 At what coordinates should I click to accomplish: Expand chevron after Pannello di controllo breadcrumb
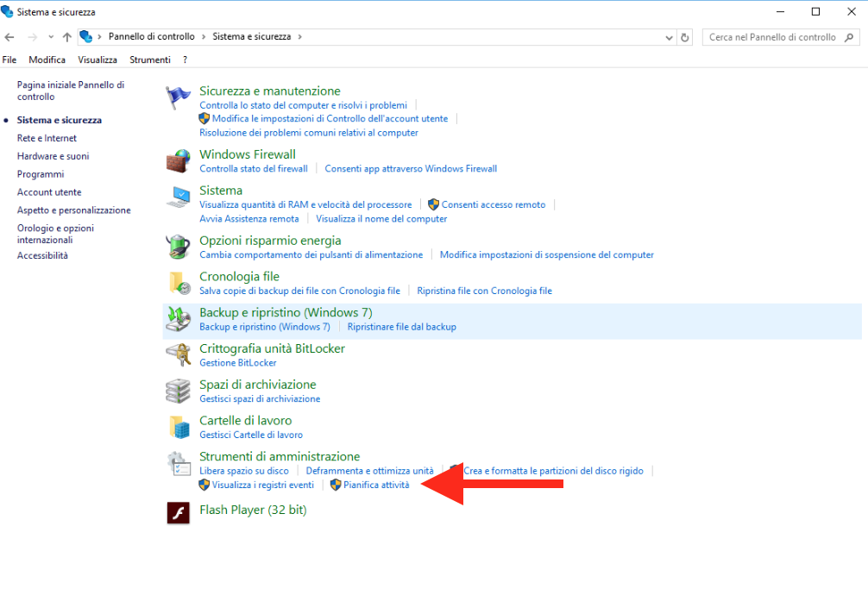204,36
